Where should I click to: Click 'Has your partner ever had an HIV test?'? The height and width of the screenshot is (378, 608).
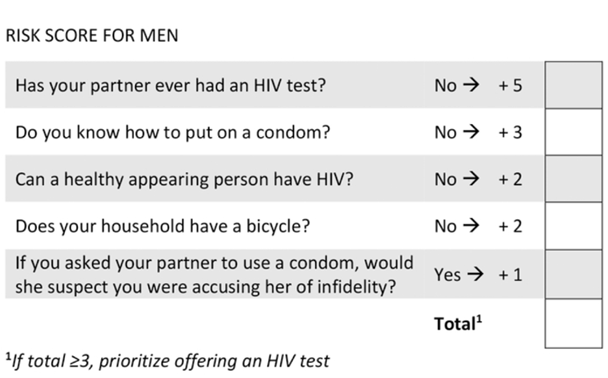click(x=171, y=86)
